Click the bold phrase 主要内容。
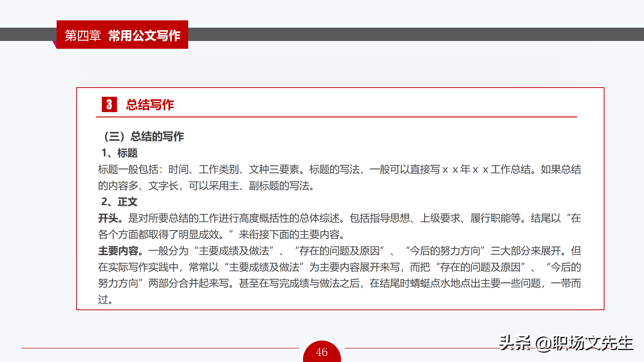Viewport: 644px width, 362px height. point(120,251)
